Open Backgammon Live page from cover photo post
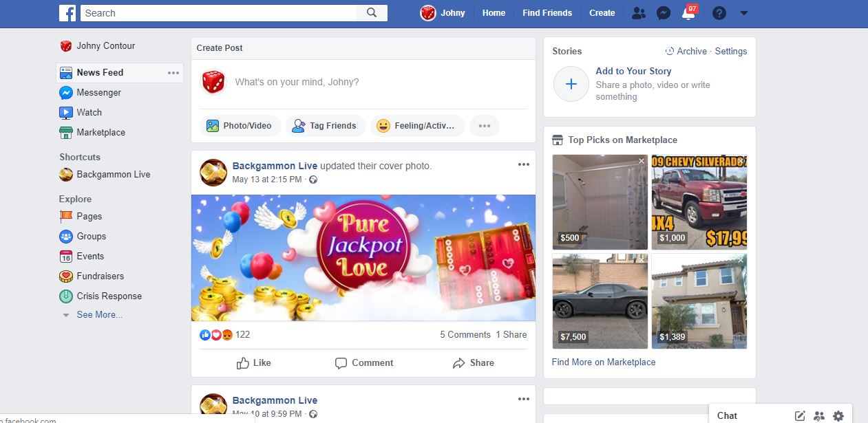This screenshot has height=423, width=868. pyautogui.click(x=275, y=166)
